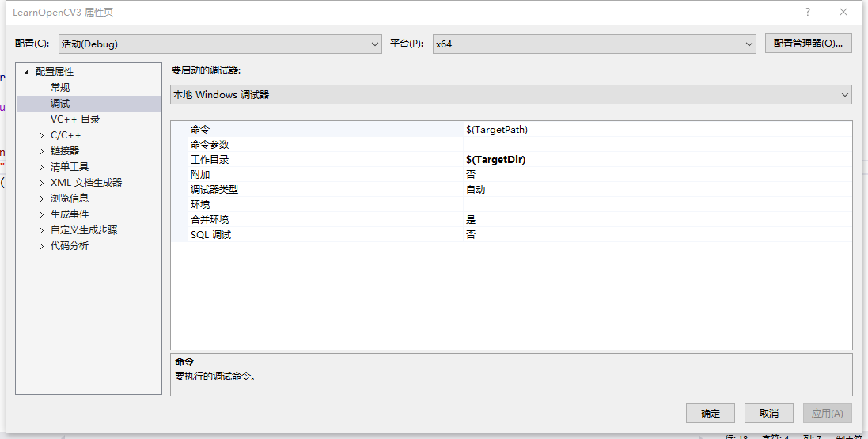Click the 合并环境 value 是

(658, 219)
